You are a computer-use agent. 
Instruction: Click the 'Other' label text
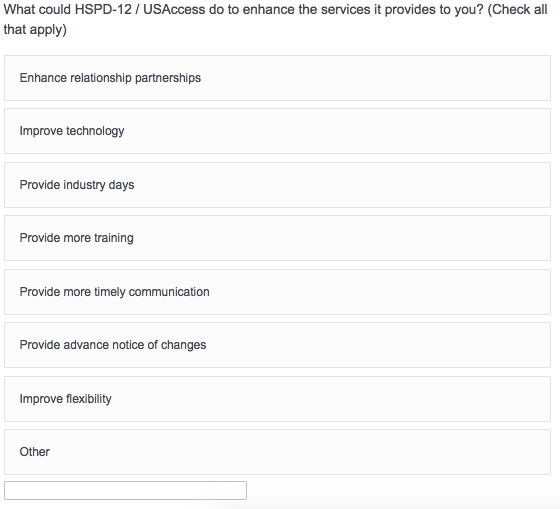[35, 452]
